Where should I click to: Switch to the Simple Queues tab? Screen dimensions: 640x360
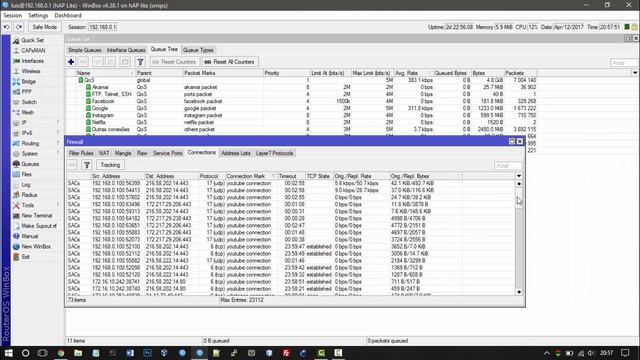(x=84, y=50)
